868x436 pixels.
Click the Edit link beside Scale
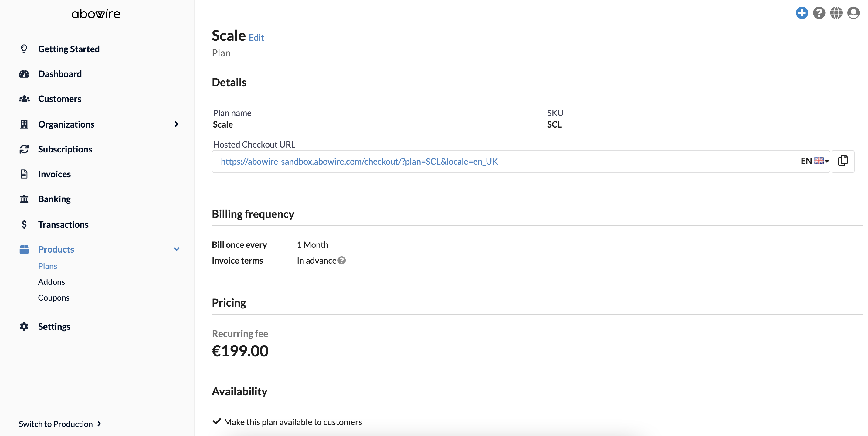(256, 37)
